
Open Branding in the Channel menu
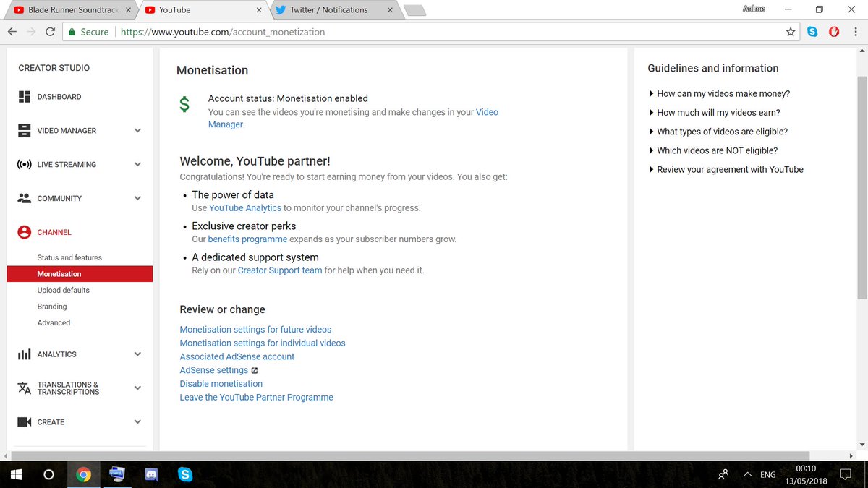pos(52,307)
